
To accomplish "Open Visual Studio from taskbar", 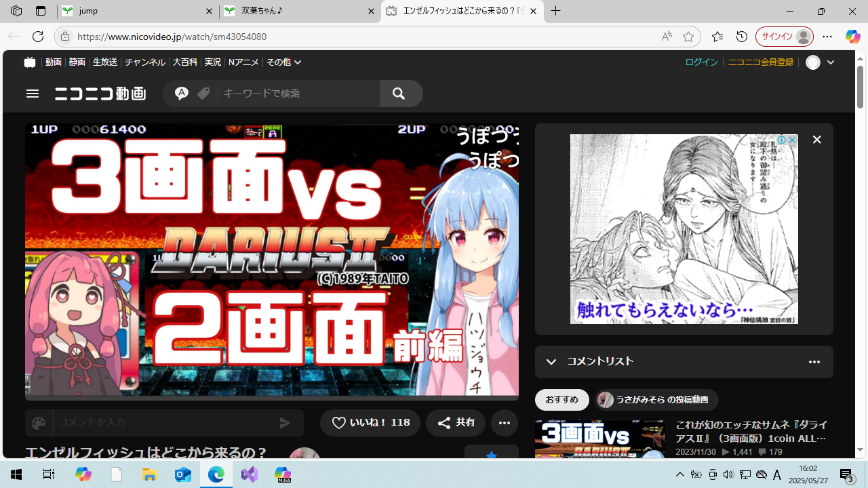I will coord(250,474).
